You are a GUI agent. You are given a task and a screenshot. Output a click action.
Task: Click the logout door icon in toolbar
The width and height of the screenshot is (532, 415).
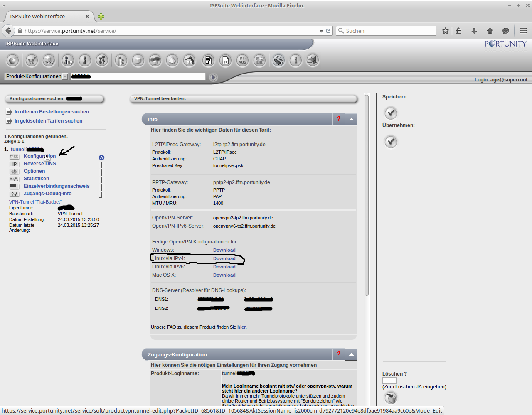(313, 61)
